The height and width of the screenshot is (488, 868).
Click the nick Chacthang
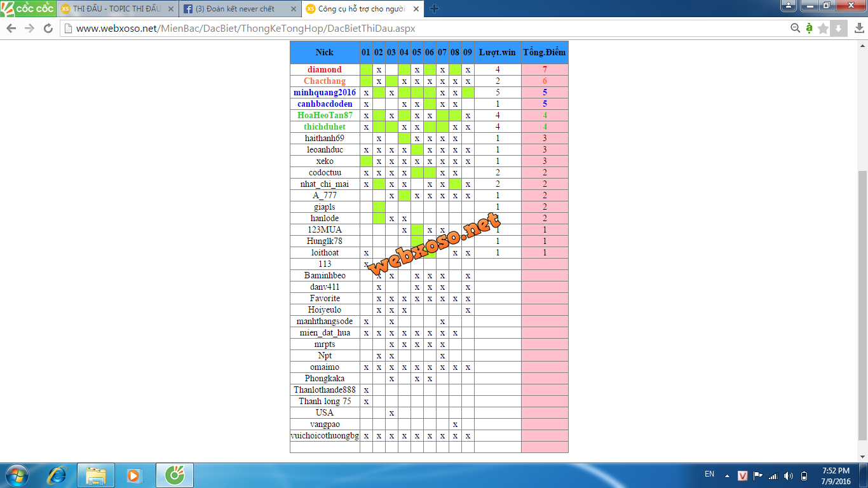tap(325, 81)
